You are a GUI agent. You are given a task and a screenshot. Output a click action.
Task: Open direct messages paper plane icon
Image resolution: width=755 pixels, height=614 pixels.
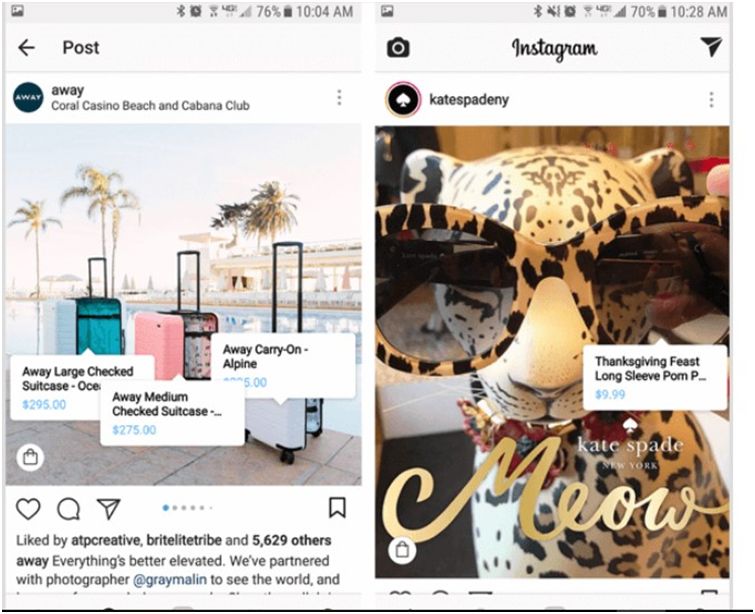(x=711, y=46)
